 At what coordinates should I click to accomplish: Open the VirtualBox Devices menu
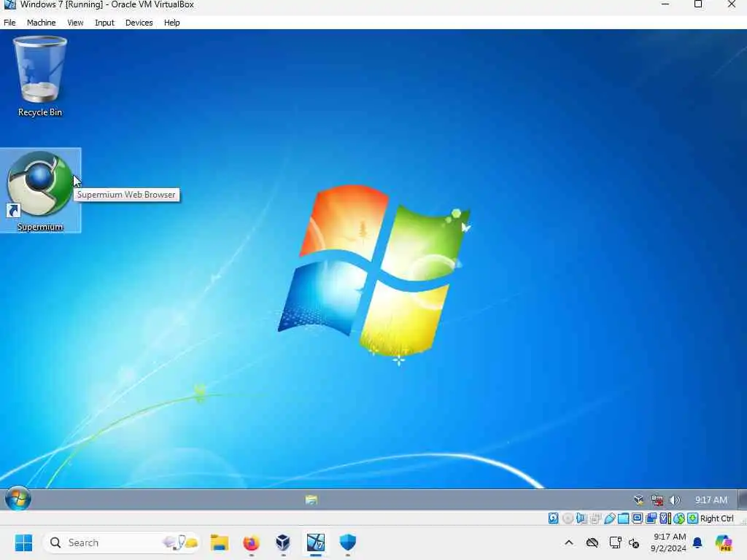click(x=139, y=23)
